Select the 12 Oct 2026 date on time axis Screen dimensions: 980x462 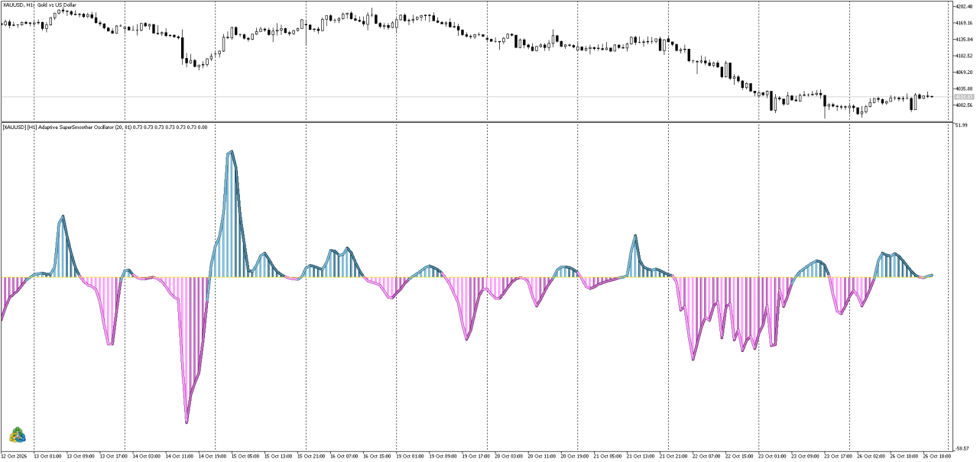pos(15,457)
